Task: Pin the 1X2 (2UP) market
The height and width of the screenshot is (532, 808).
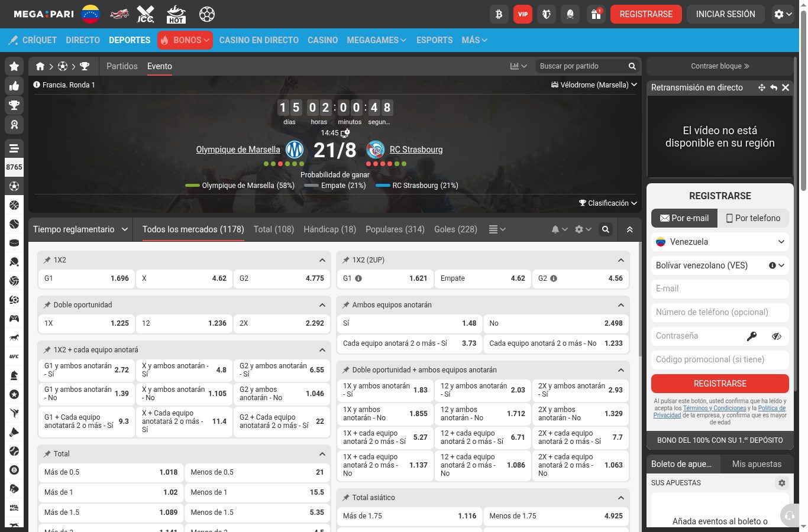Action: (x=346, y=260)
